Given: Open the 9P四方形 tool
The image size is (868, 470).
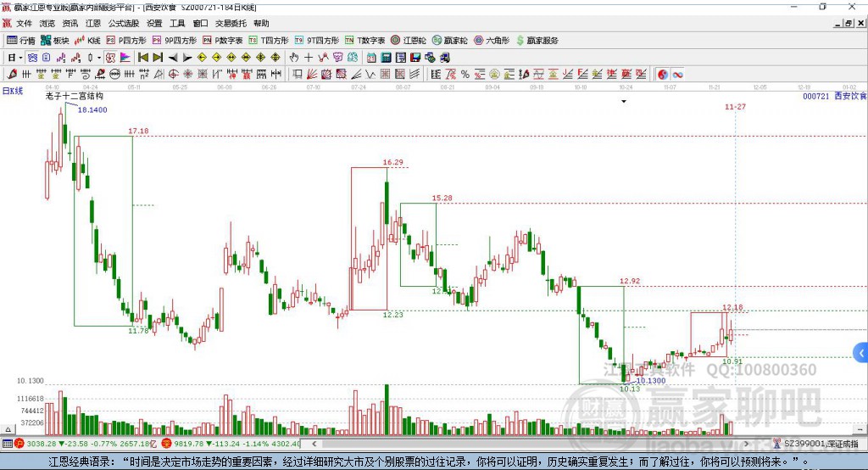Looking at the screenshot, I should pos(175,41).
